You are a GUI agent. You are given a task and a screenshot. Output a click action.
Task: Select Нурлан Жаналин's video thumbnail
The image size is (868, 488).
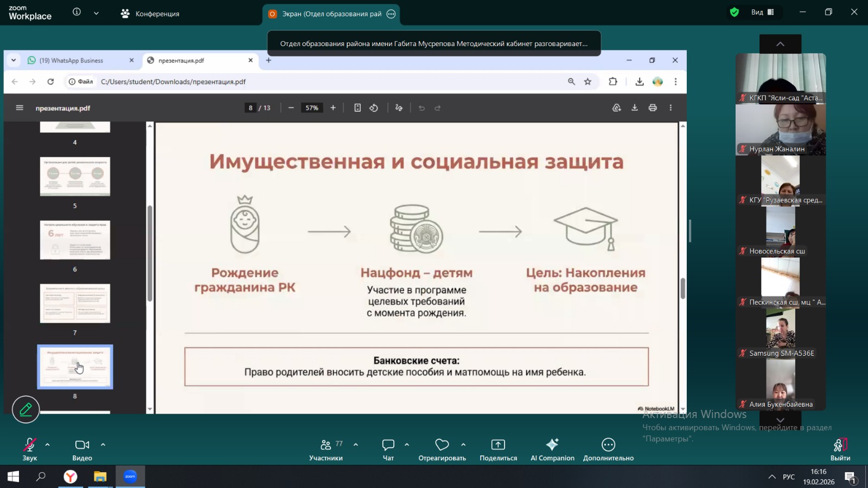click(780, 130)
